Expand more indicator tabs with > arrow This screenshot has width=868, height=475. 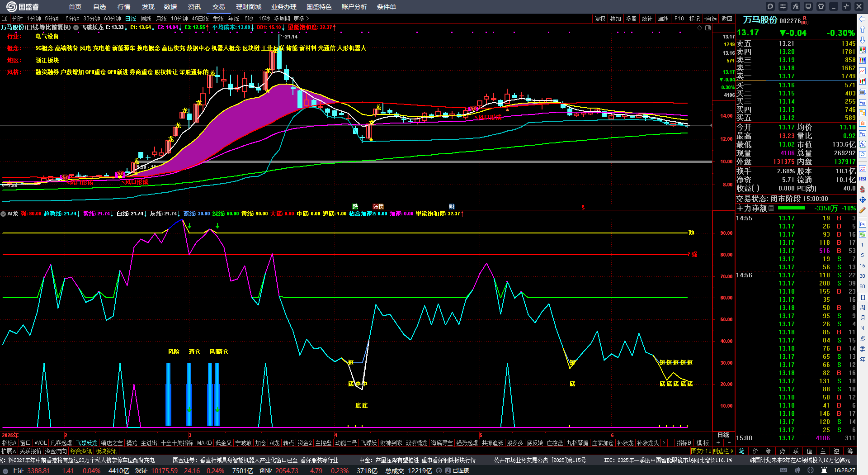pyautogui.click(x=664, y=443)
